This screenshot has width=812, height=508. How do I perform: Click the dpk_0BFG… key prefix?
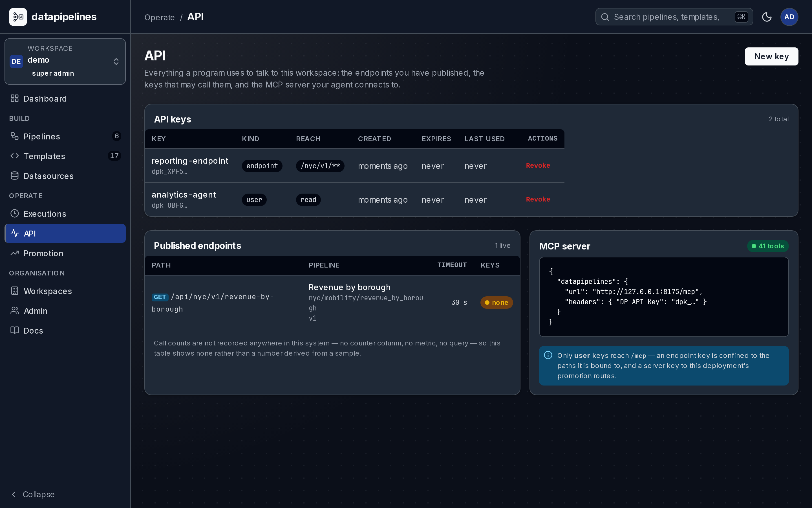pos(169,205)
